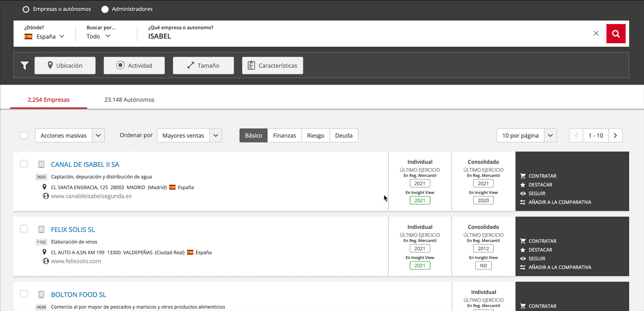Select the Administradores radio button
This screenshot has width=644, height=311.
pos(104,9)
